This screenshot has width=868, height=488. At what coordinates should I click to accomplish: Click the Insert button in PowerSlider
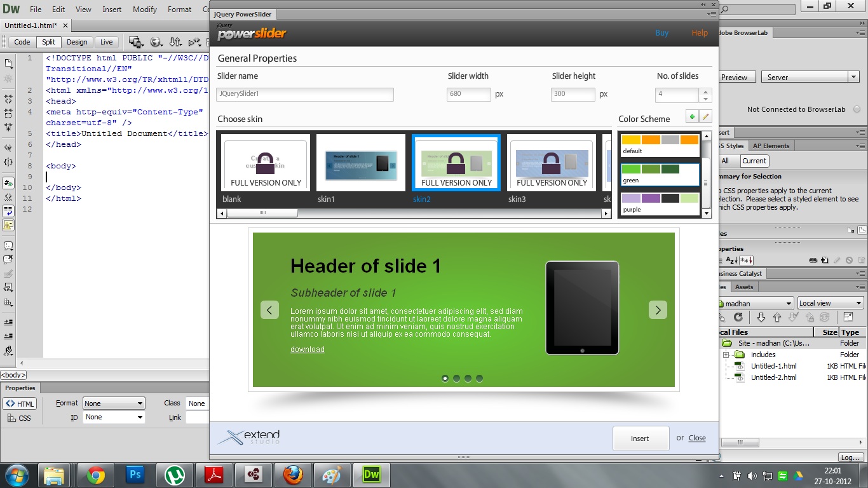[x=641, y=438]
